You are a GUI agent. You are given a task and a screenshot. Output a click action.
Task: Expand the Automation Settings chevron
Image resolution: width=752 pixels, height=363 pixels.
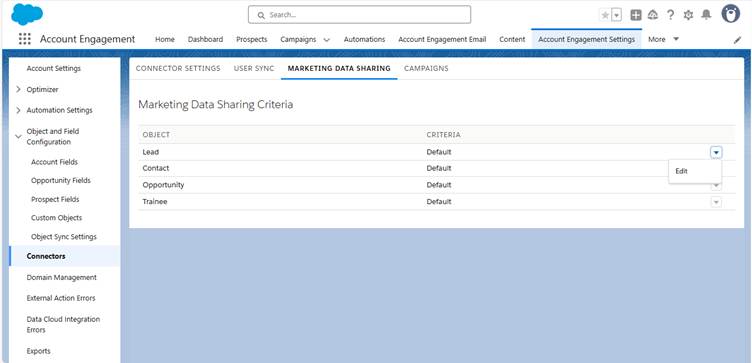(18, 110)
